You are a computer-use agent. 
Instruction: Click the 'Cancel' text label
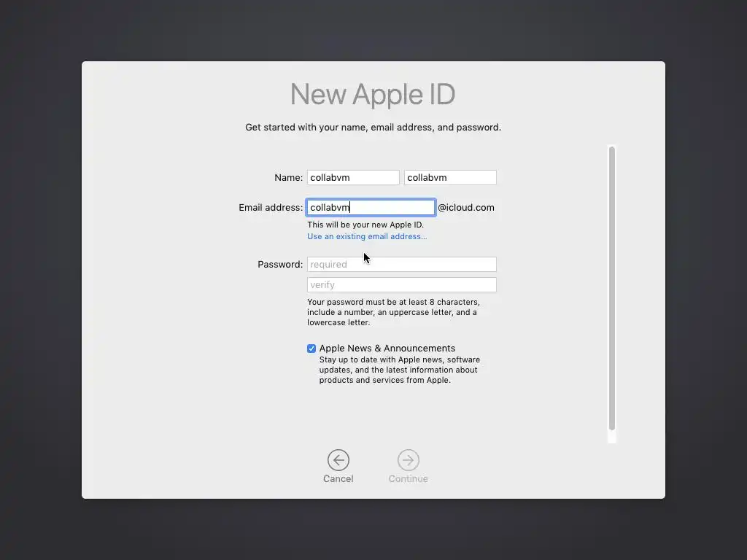(x=338, y=478)
